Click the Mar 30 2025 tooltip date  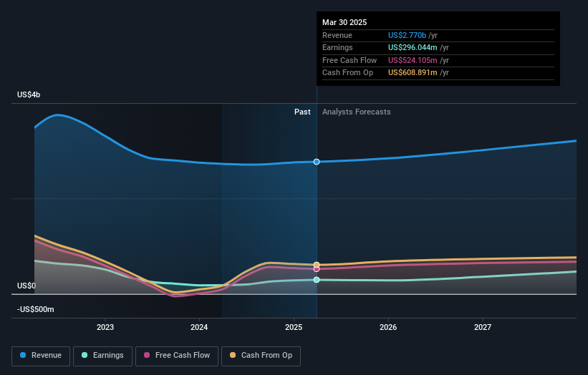coord(344,22)
